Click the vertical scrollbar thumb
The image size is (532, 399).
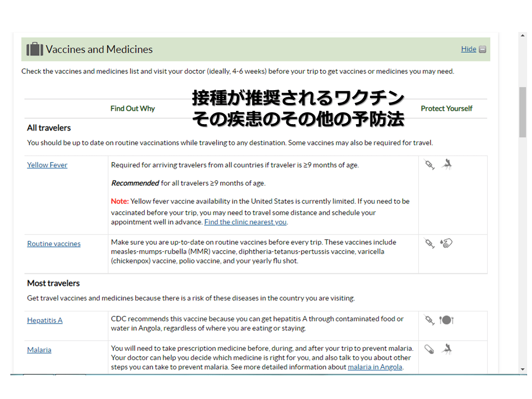[523, 112]
